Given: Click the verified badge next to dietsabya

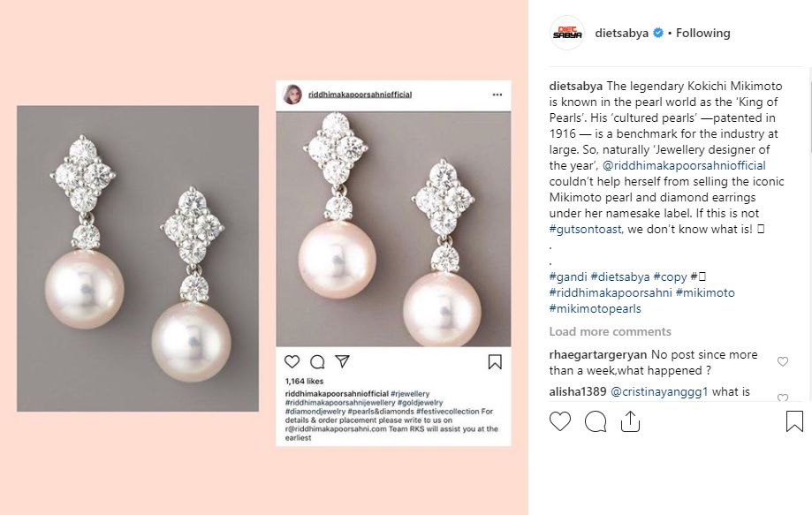Looking at the screenshot, I should click(x=657, y=34).
